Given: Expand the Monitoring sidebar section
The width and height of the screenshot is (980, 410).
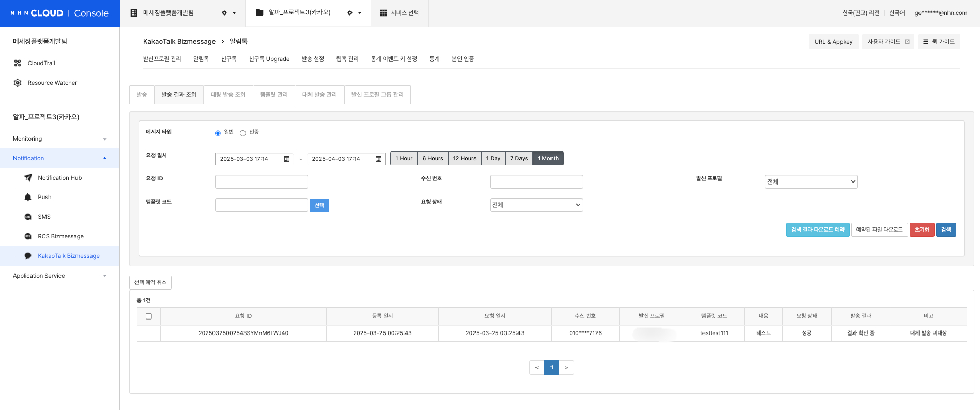Looking at the screenshot, I should tap(59, 139).
